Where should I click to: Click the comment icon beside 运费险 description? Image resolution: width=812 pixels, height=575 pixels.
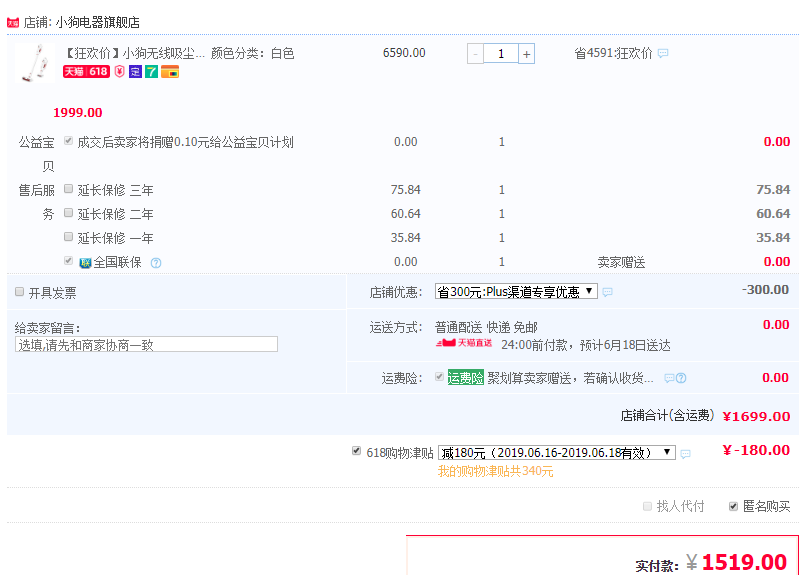tap(669, 378)
